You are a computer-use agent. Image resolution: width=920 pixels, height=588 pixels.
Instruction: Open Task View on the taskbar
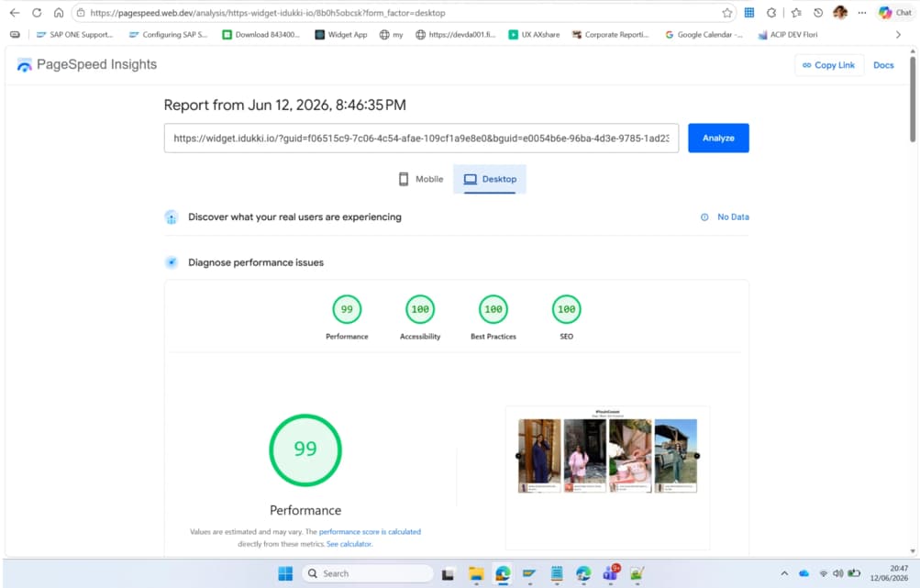click(x=449, y=574)
